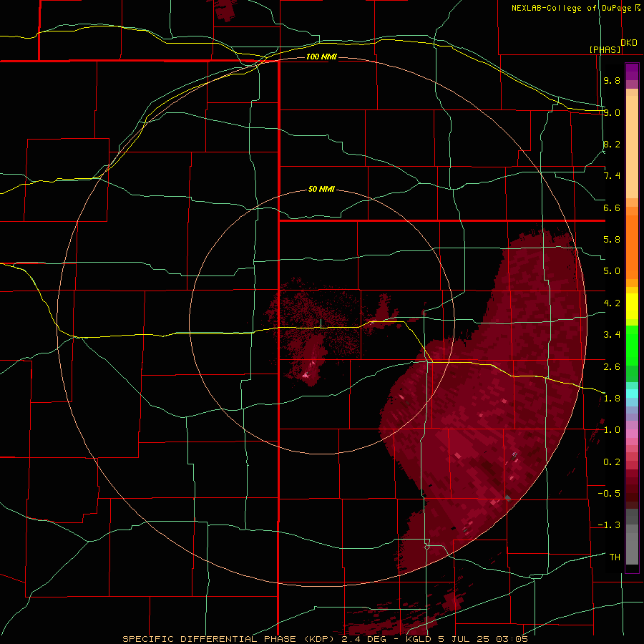
Task: Select the 9.8 value on color scale
Action: (x=612, y=80)
